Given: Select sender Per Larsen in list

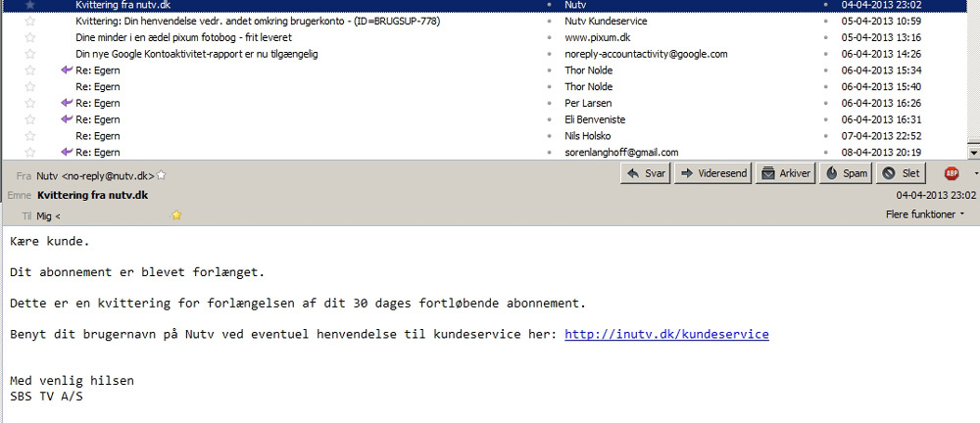Looking at the screenshot, I should tap(587, 103).
